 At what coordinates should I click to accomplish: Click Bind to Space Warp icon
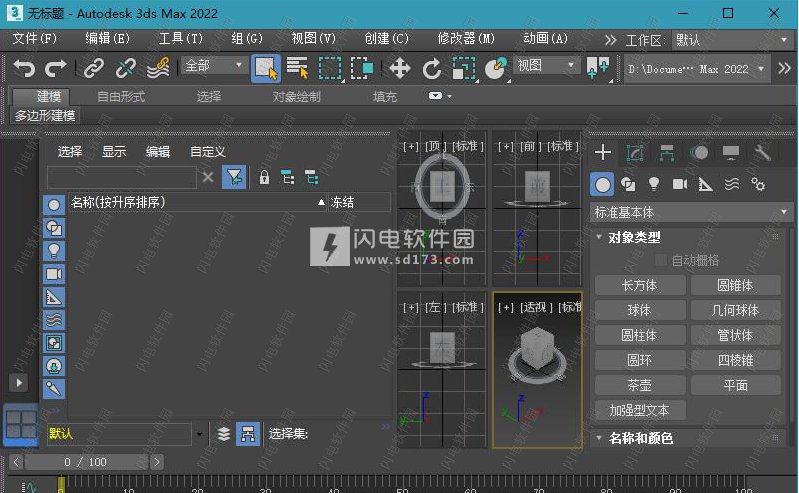[158, 68]
